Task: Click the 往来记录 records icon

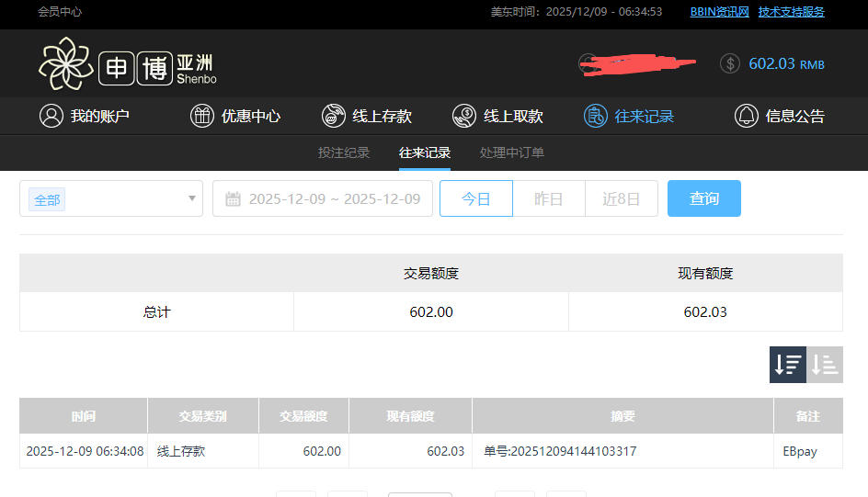Action: click(x=596, y=116)
